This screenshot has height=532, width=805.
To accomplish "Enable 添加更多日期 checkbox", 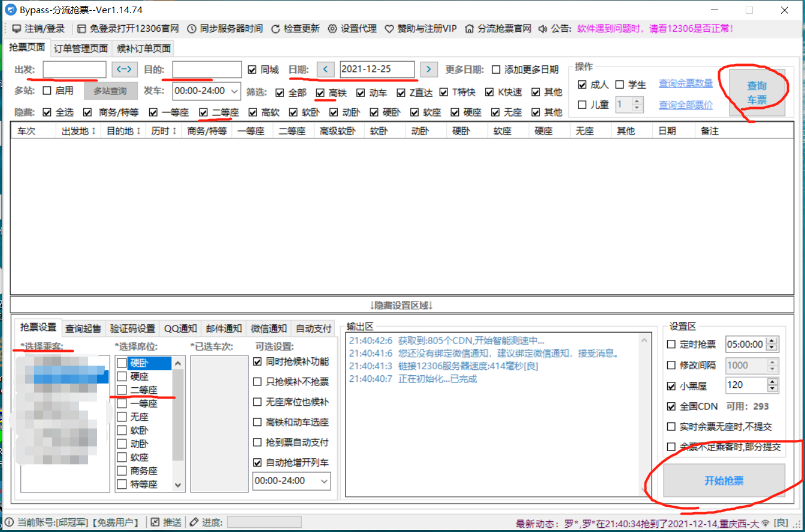I will coord(496,70).
